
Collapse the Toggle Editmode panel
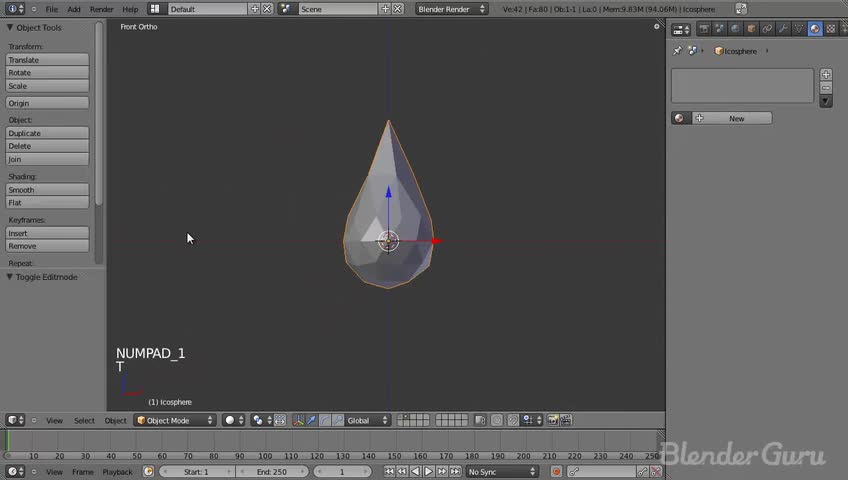[x=10, y=277]
